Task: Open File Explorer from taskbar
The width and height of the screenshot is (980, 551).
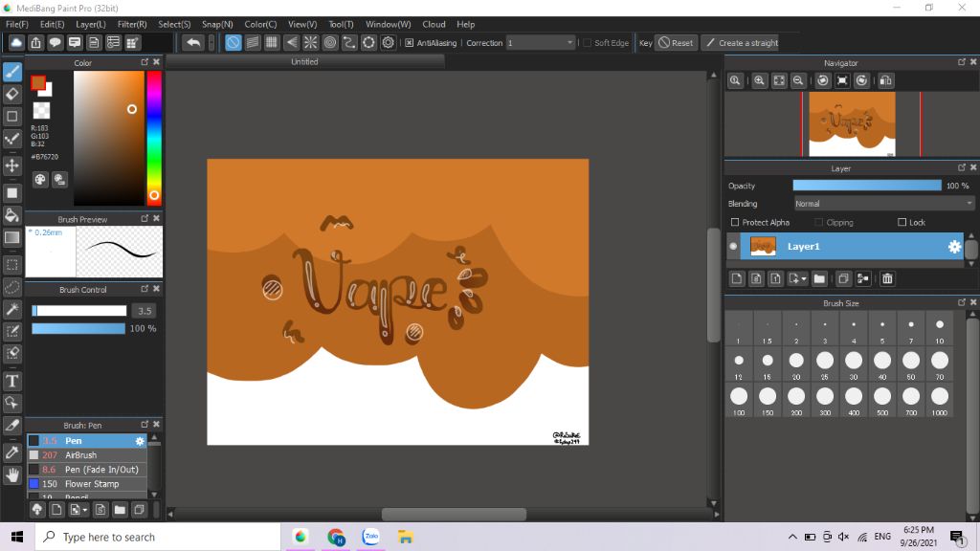Action: 405,537
